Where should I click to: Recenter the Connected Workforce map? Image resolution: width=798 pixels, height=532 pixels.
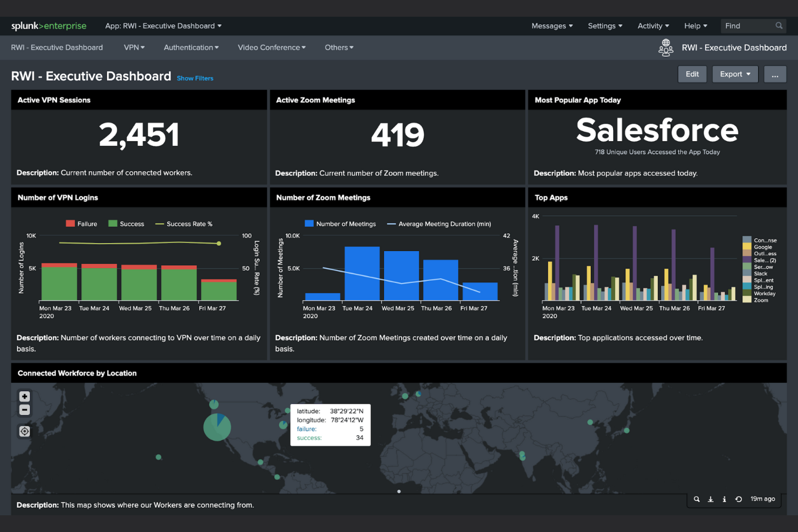[24, 431]
